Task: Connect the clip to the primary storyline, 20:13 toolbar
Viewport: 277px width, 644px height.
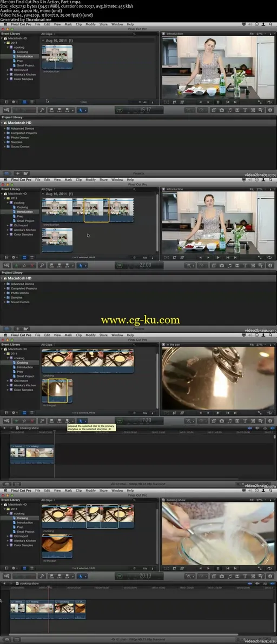Action: (51, 576)
